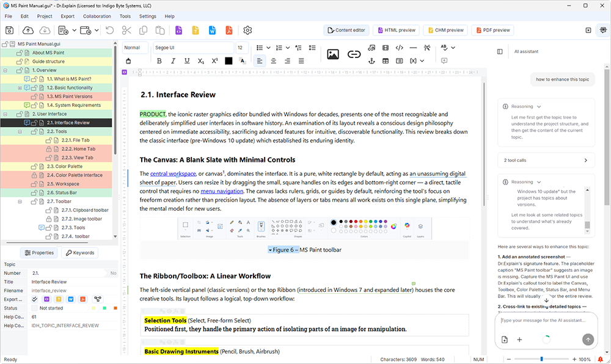
Task: Click the Undo icon
Action: [x=109, y=31]
